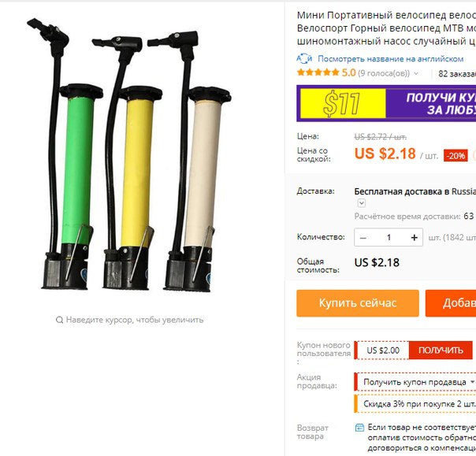Click the -20% discount badge
The height and width of the screenshot is (456, 476).
456,156
